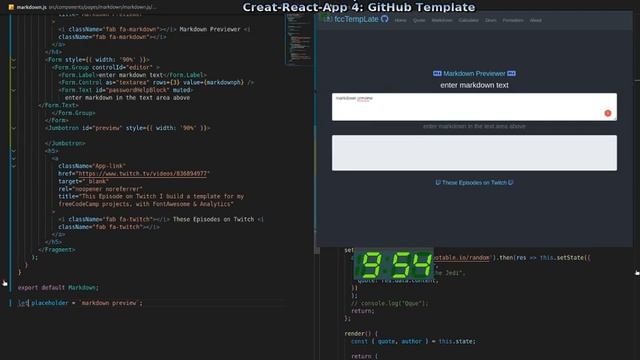Click the GitHub icon beside fccTempLate

[x=384, y=19]
